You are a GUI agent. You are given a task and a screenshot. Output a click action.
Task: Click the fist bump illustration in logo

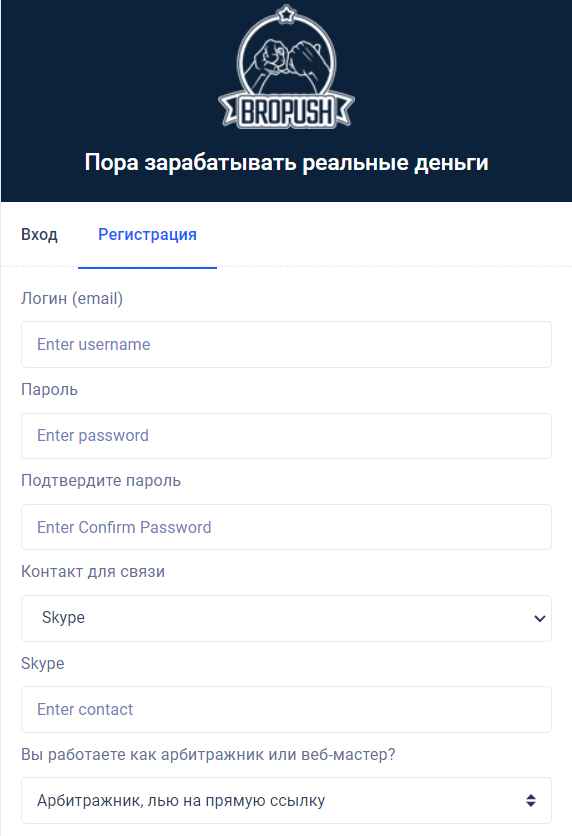pyautogui.click(x=286, y=63)
